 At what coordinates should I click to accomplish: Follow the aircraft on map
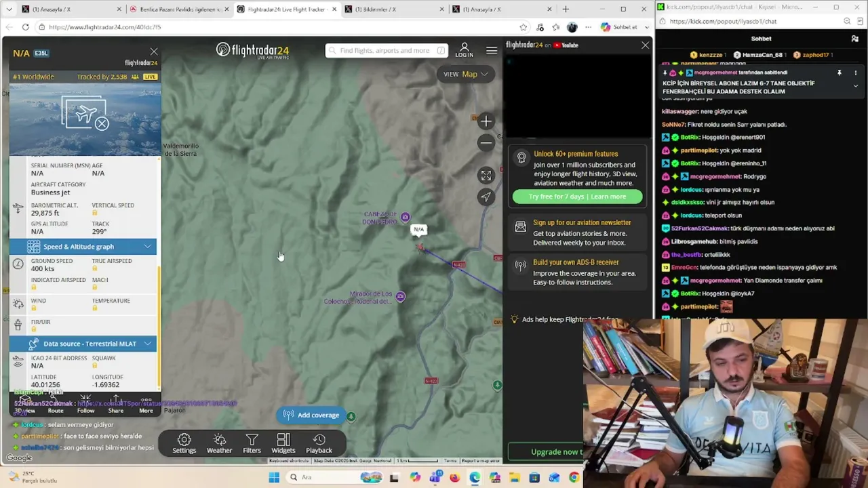point(85,405)
